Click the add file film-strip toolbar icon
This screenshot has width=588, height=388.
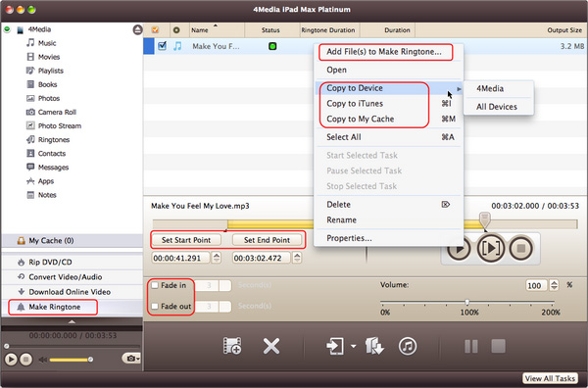point(231,346)
